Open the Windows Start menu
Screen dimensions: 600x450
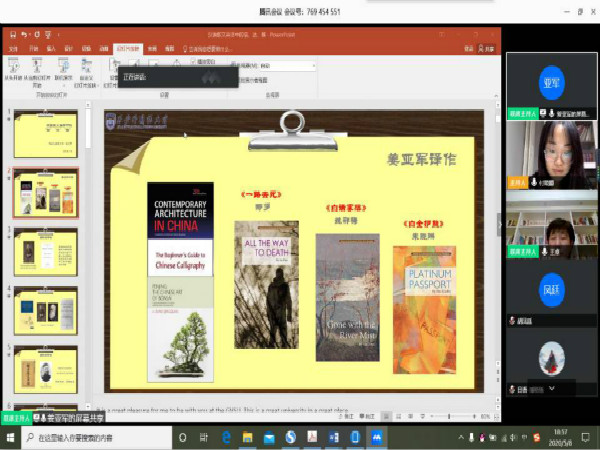tap(10, 437)
